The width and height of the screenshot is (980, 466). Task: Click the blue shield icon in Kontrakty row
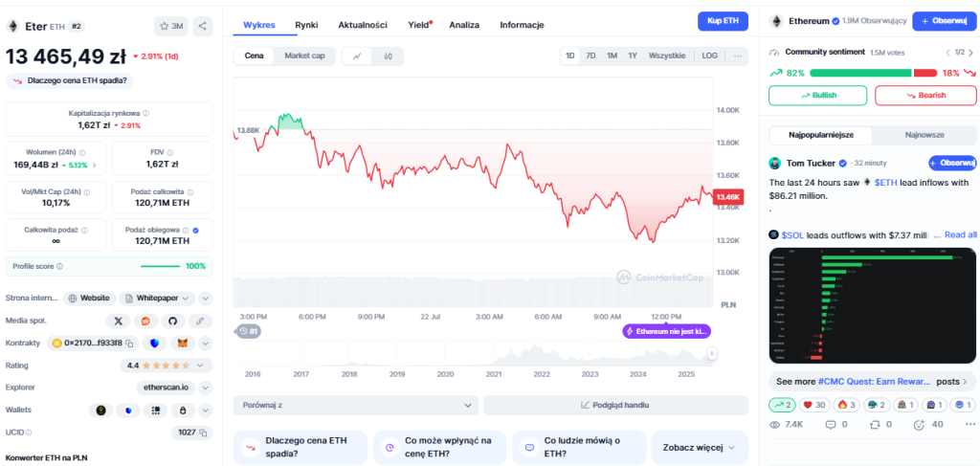(x=154, y=343)
